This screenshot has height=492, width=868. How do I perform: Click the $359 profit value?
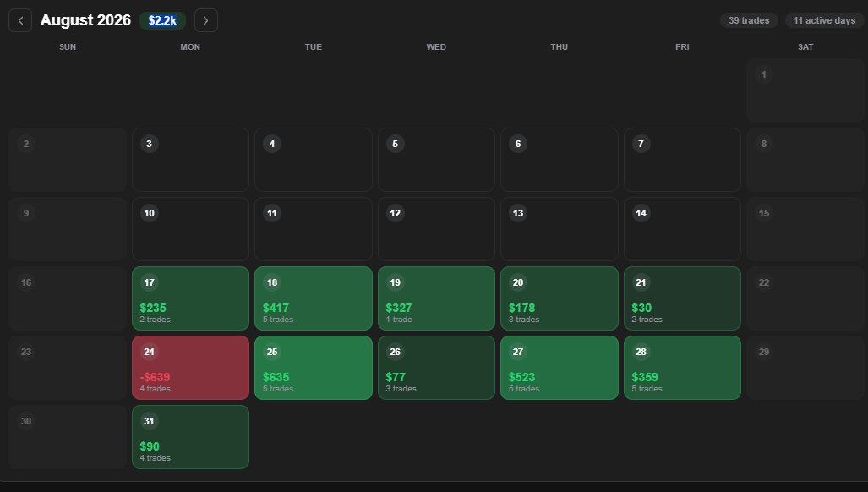(x=645, y=377)
